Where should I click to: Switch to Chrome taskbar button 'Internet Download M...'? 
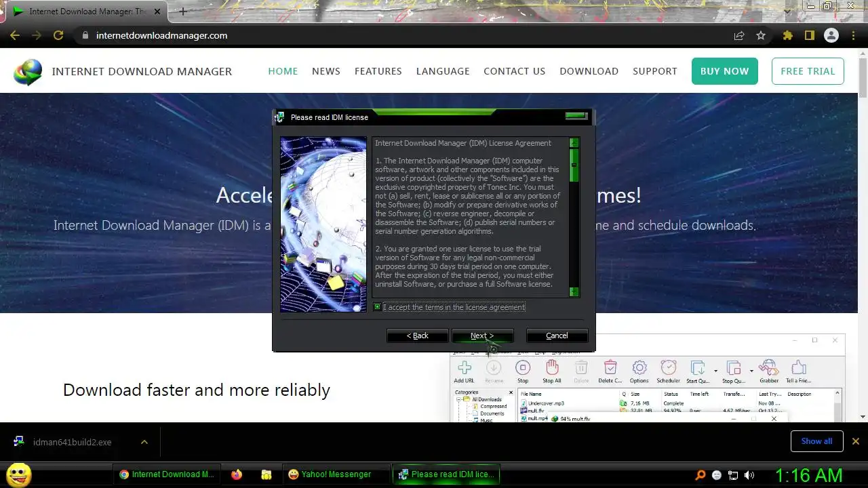pos(167,474)
